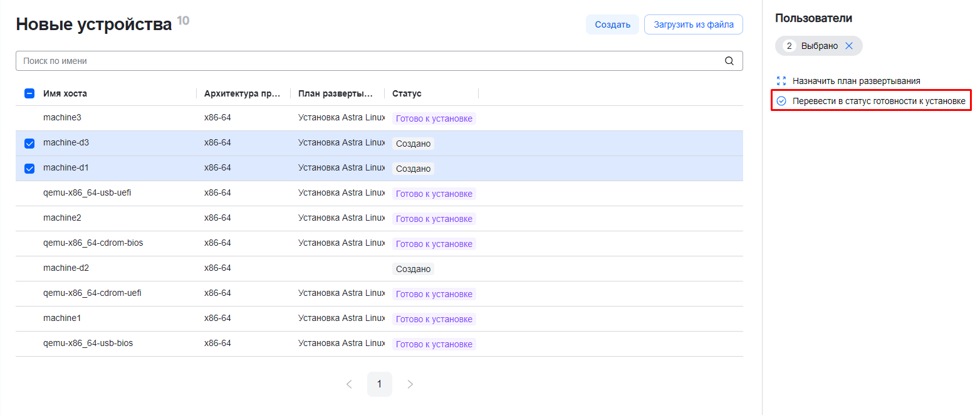Click Загрузить из файла button

pyautogui.click(x=693, y=24)
